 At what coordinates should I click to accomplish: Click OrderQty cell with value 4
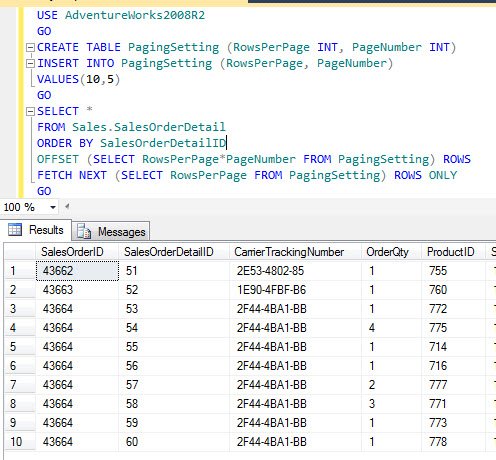click(x=391, y=328)
